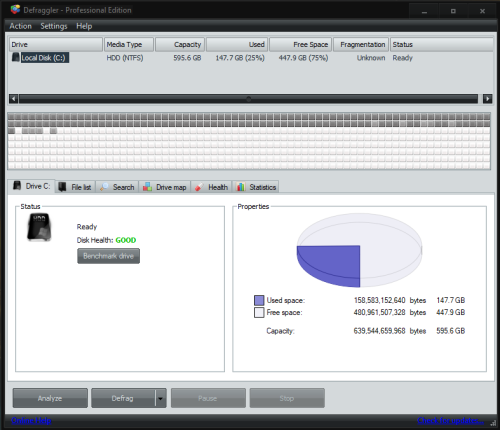
Task: Click the 147.7 GB (25%) used cell
Action: pyautogui.click(x=240, y=58)
